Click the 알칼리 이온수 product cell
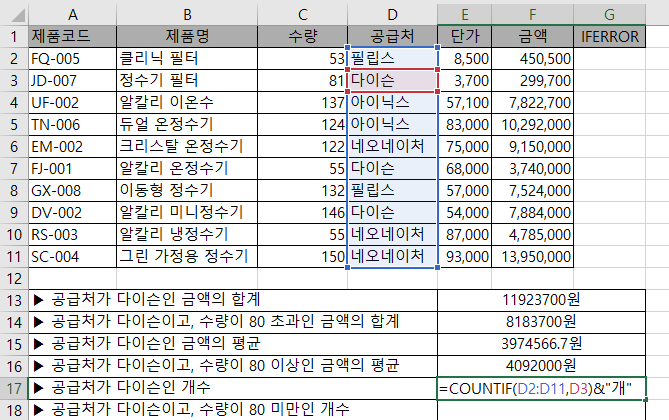The height and width of the screenshot is (420, 669). (x=187, y=103)
